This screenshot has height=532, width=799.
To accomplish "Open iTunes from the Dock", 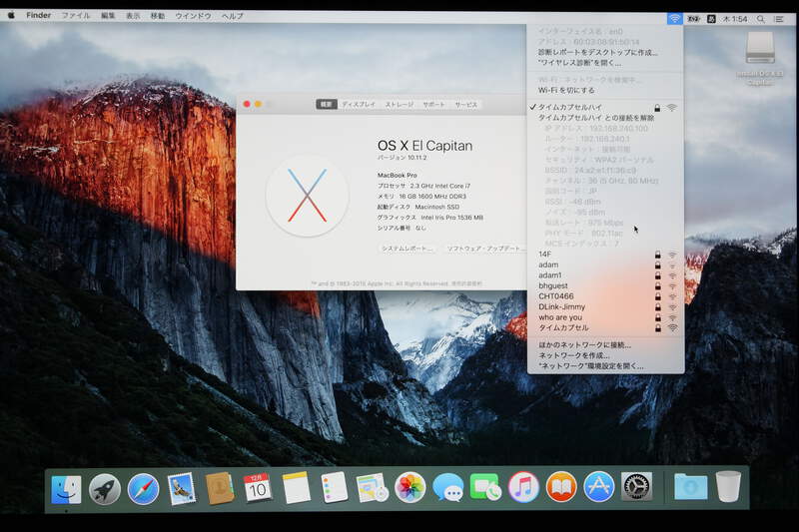I will tap(523, 487).
